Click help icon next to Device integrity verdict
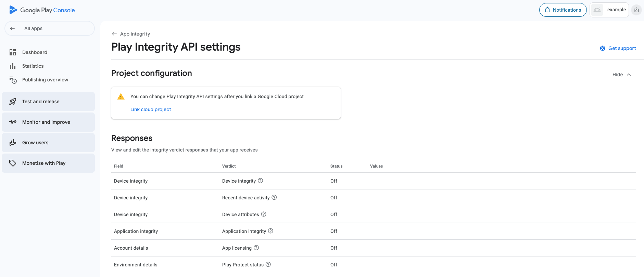The width and height of the screenshot is (644, 277). coord(260,181)
